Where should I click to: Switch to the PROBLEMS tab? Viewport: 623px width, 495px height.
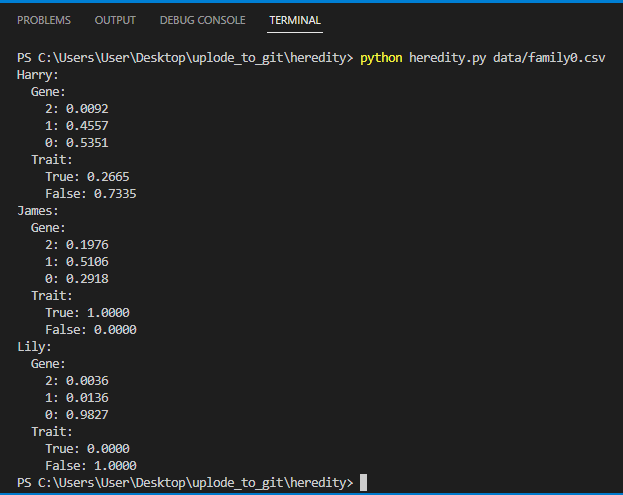click(44, 20)
